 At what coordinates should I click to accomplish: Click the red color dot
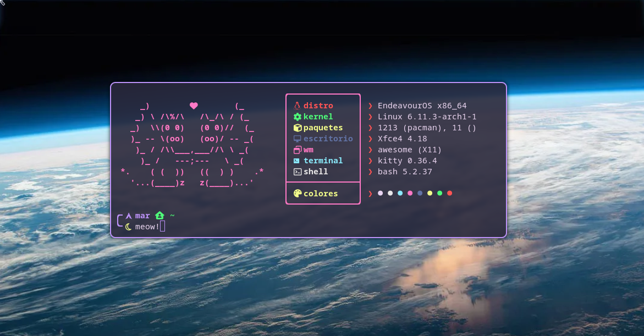pos(450,193)
